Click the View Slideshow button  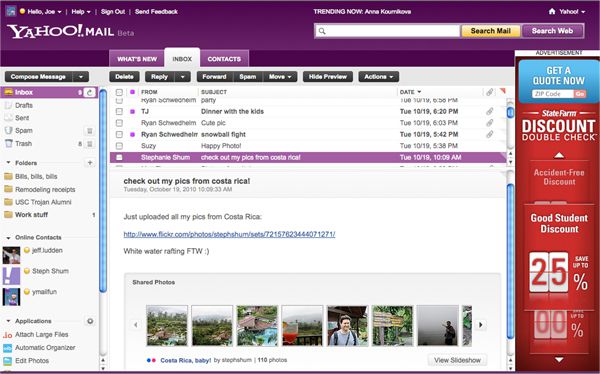(457, 360)
